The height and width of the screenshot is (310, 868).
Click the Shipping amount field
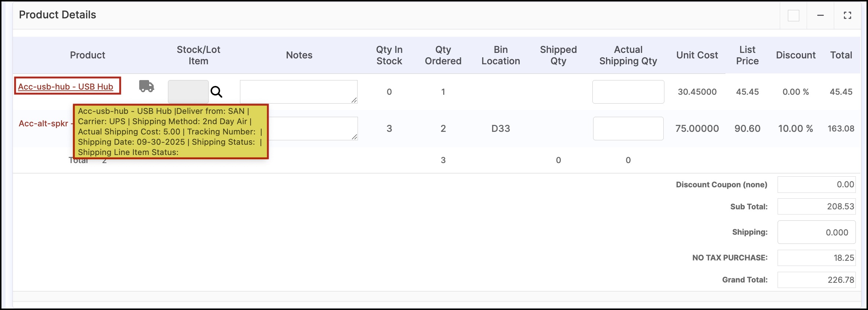(x=817, y=232)
